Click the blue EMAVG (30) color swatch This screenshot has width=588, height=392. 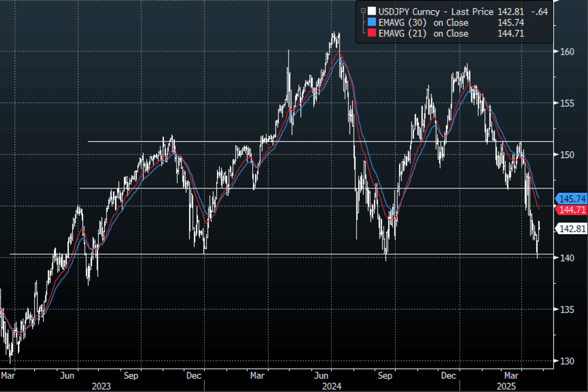click(x=371, y=22)
